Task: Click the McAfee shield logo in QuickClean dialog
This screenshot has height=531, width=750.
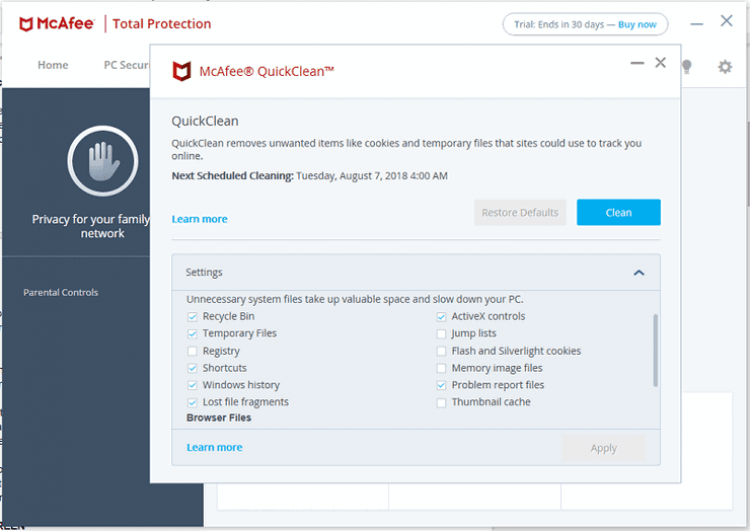Action: pyautogui.click(x=181, y=71)
